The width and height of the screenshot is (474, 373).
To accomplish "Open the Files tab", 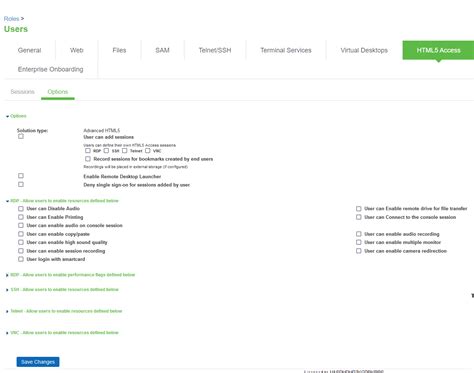I will [x=119, y=50].
